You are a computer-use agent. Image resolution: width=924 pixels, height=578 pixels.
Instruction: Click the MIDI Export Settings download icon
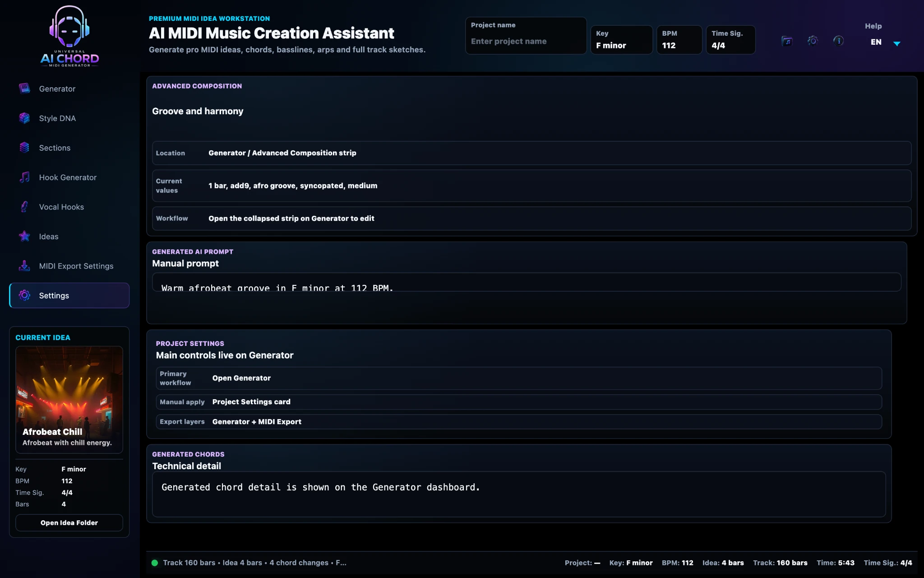point(24,266)
